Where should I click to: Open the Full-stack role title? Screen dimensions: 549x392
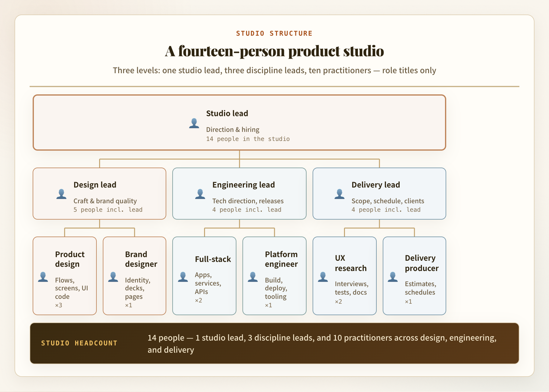click(213, 259)
